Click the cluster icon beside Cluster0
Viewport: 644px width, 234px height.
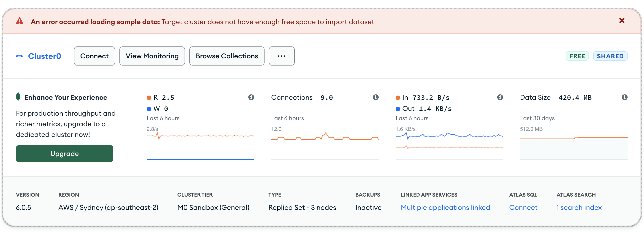[x=19, y=56]
